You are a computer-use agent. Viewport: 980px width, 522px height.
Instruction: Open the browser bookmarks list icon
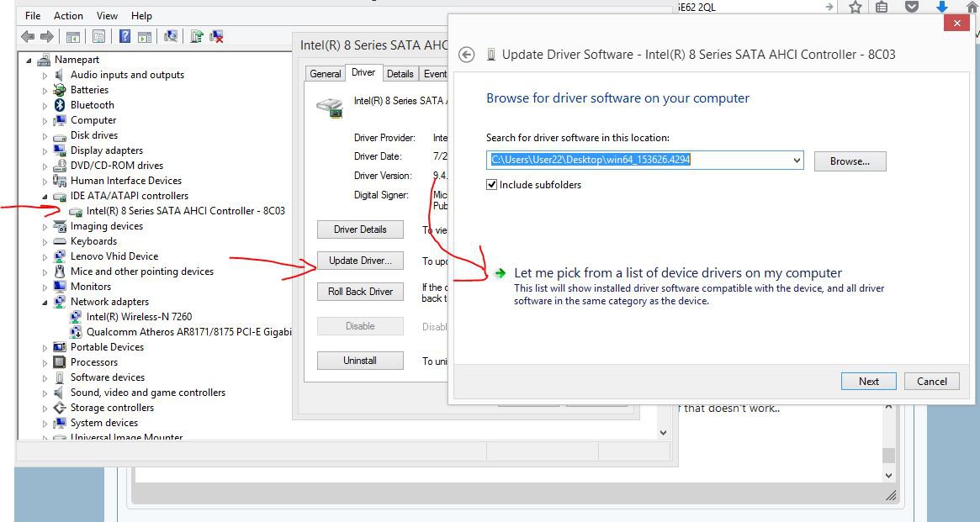(x=882, y=7)
